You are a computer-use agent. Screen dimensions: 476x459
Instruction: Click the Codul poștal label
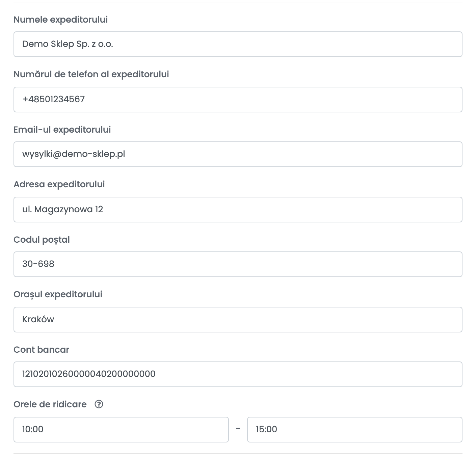[42, 240]
